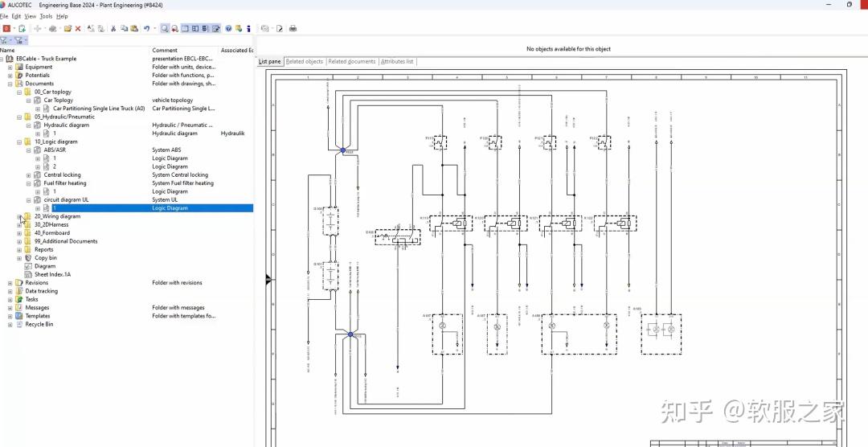Screen dimensions: 868x447
Task: Switch to the Attributes list tab
Action: coord(397,62)
